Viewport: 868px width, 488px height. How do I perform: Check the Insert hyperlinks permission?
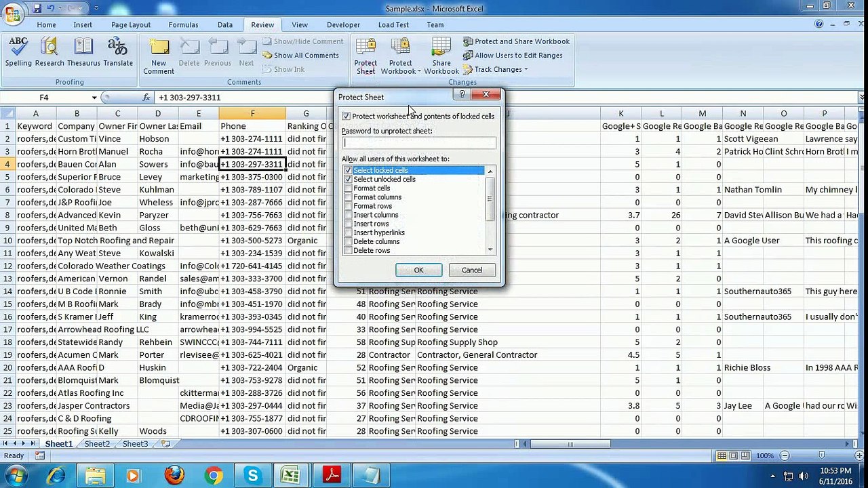click(348, 232)
